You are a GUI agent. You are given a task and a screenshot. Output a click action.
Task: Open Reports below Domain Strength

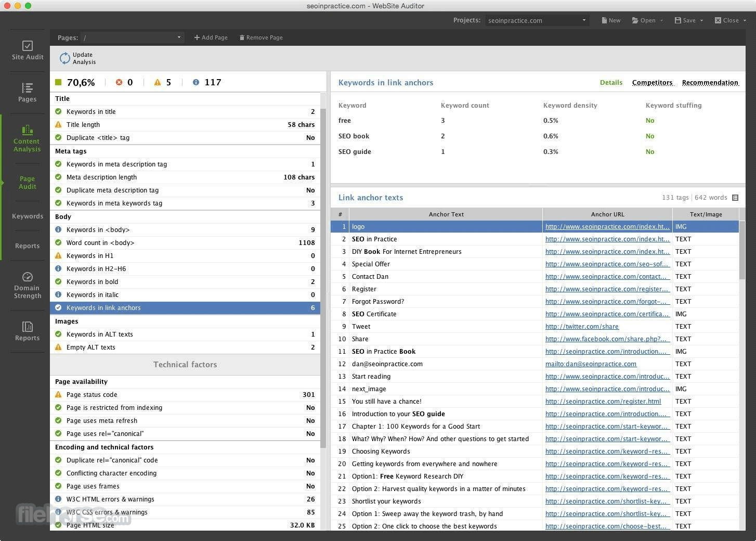click(x=28, y=331)
